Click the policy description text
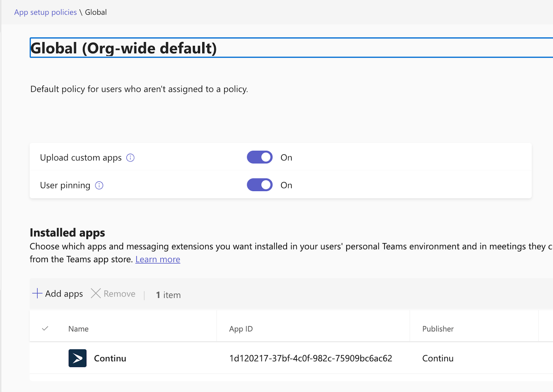The height and width of the screenshot is (392, 553). coord(139,89)
